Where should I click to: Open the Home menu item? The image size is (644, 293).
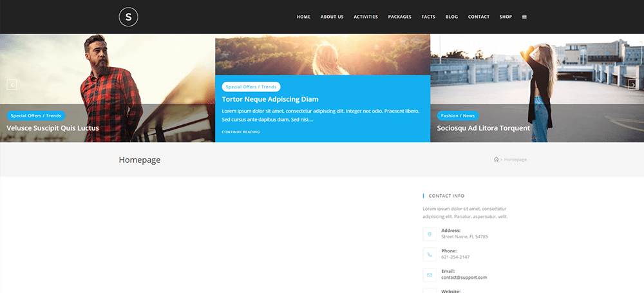pyautogui.click(x=303, y=17)
